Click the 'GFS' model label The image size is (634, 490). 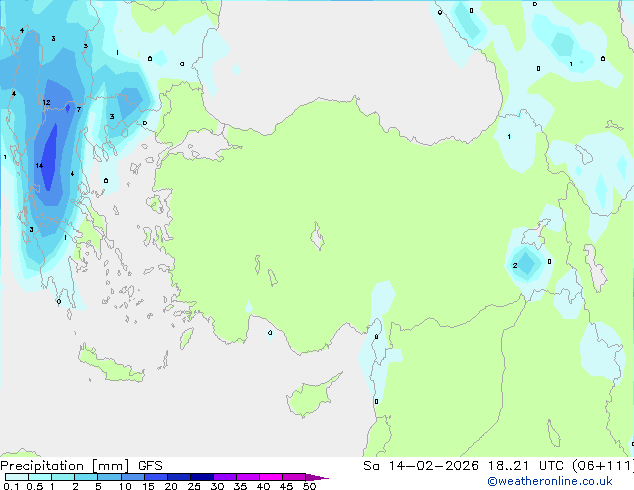(150, 466)
